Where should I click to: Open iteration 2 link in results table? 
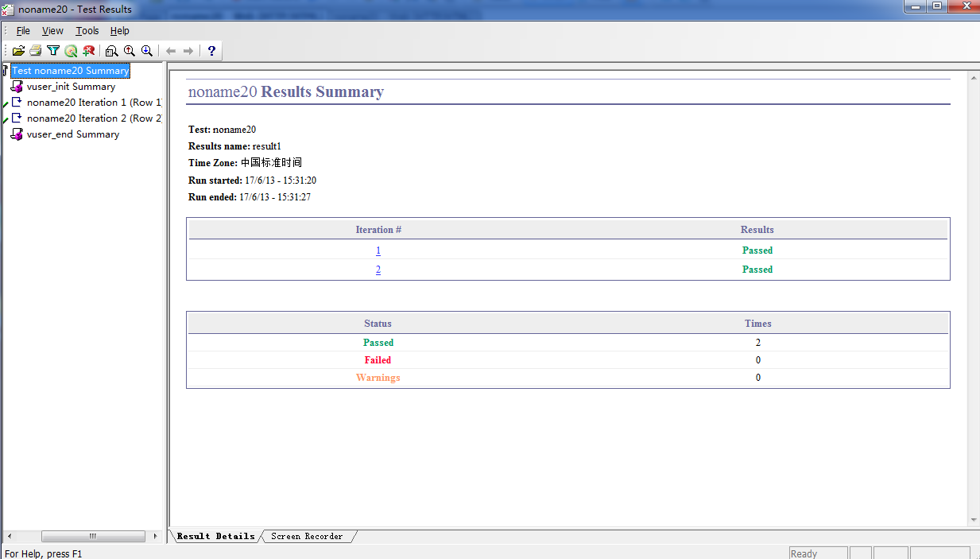(x=378, y=270)
